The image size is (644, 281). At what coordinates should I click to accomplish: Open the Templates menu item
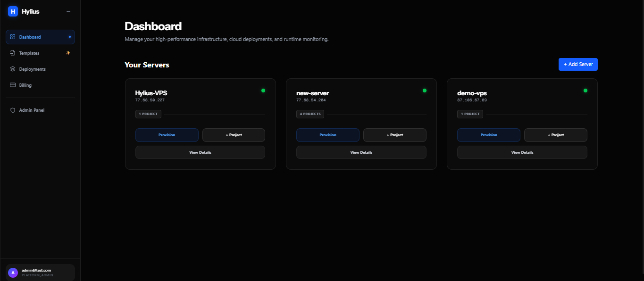40,53
